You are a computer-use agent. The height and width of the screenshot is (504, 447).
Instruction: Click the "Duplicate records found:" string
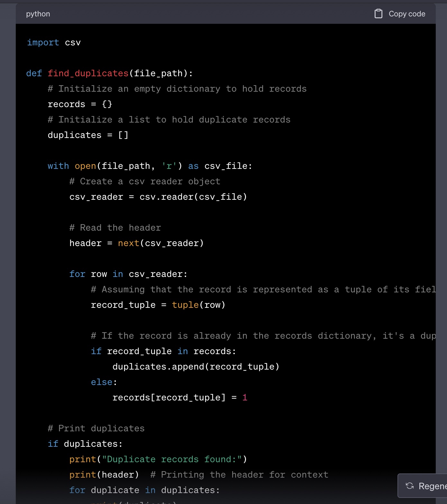171,459
